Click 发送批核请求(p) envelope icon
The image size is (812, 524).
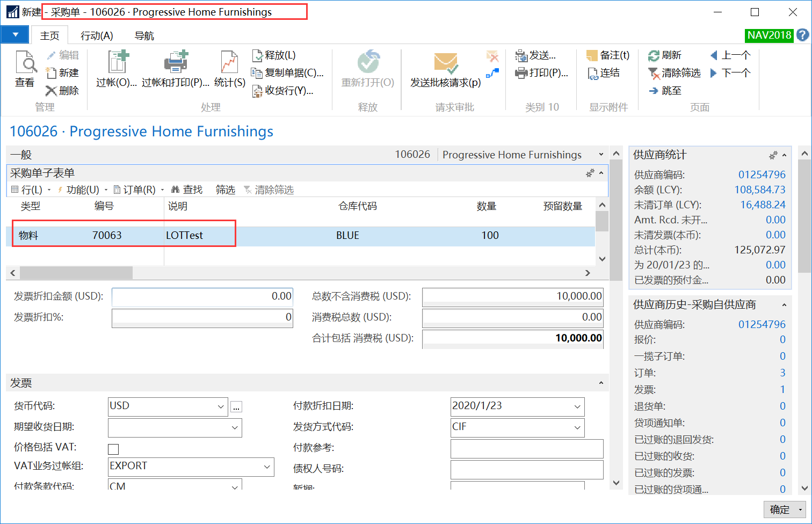(446, 63)
